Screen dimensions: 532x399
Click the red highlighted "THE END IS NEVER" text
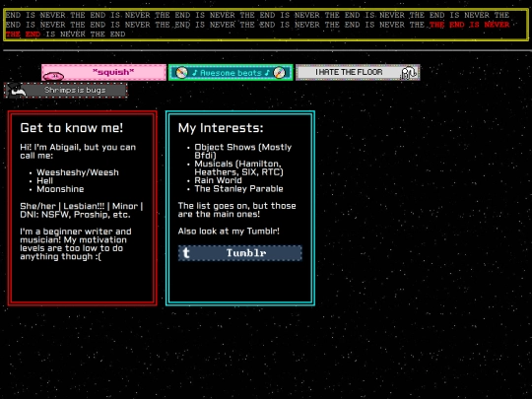tap(470, 25)
